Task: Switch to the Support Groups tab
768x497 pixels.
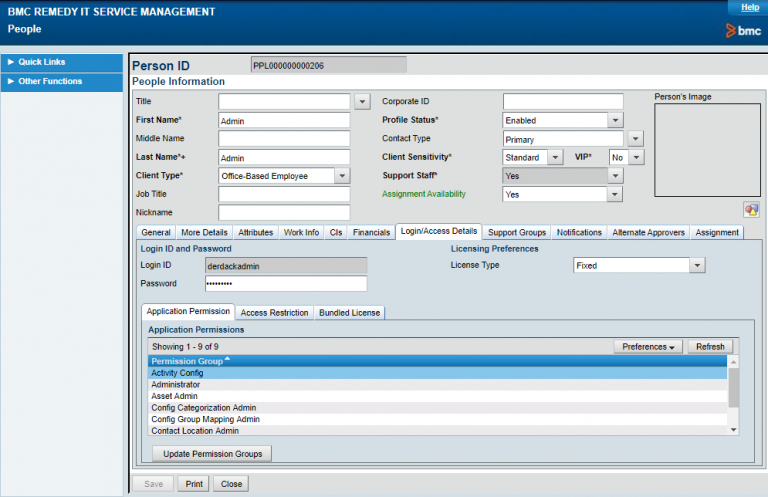Action: pyautogui.click(x=517, y=232)
